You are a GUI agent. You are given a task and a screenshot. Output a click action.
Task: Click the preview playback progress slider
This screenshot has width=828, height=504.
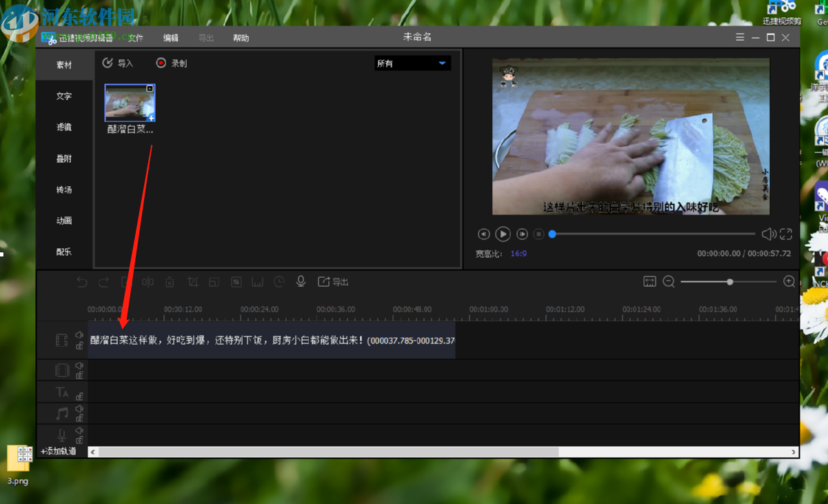tap(652, 234)
